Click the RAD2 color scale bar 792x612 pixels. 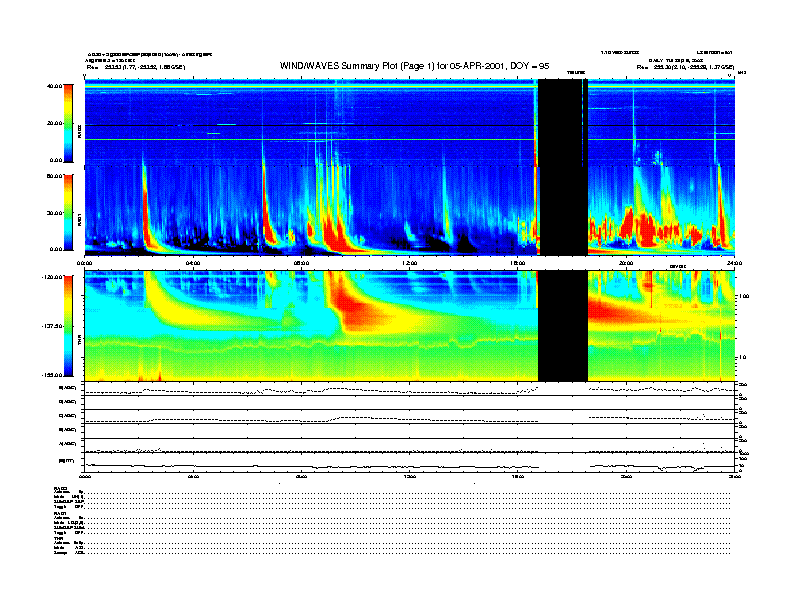(x=68, y=123)
